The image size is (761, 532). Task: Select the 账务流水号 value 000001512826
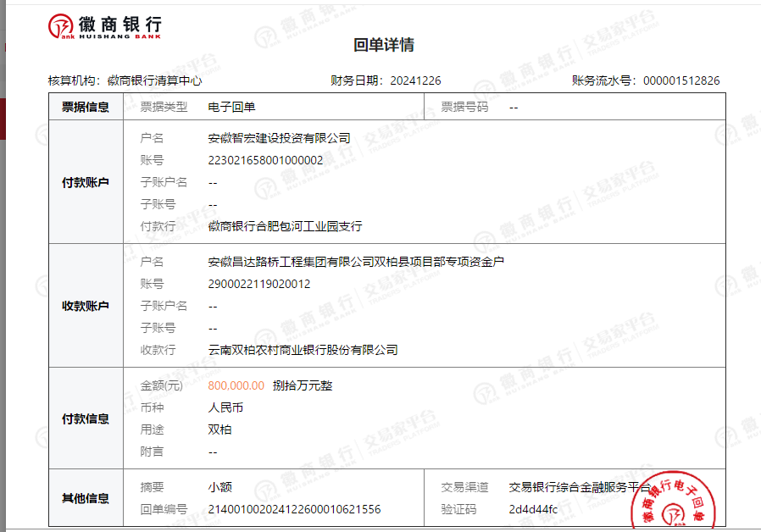point(681,81)
